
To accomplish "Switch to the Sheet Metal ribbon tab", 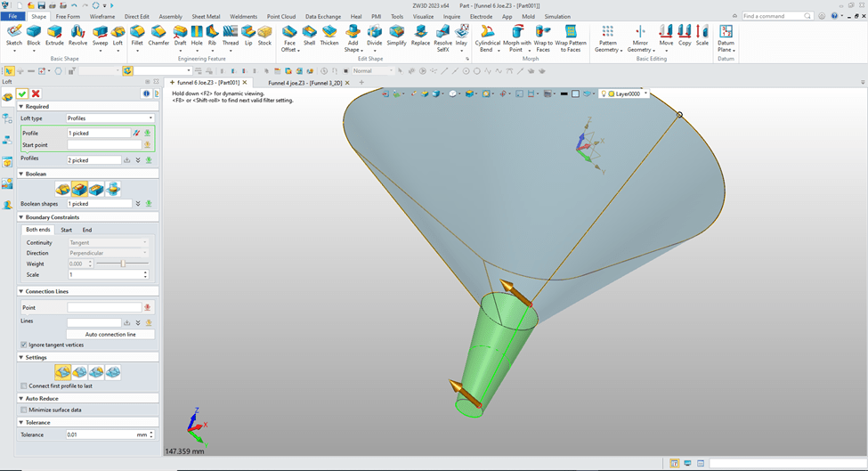I will pos(206,16).
